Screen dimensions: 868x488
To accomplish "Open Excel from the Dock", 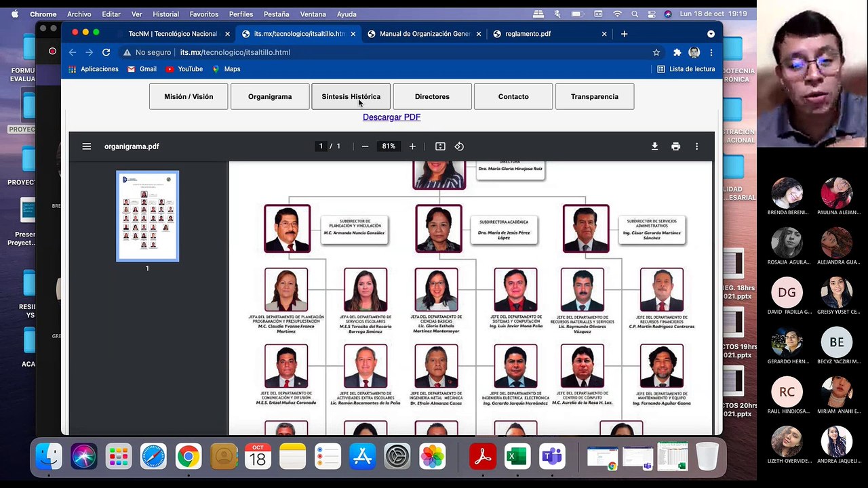I will click(517, 457).
